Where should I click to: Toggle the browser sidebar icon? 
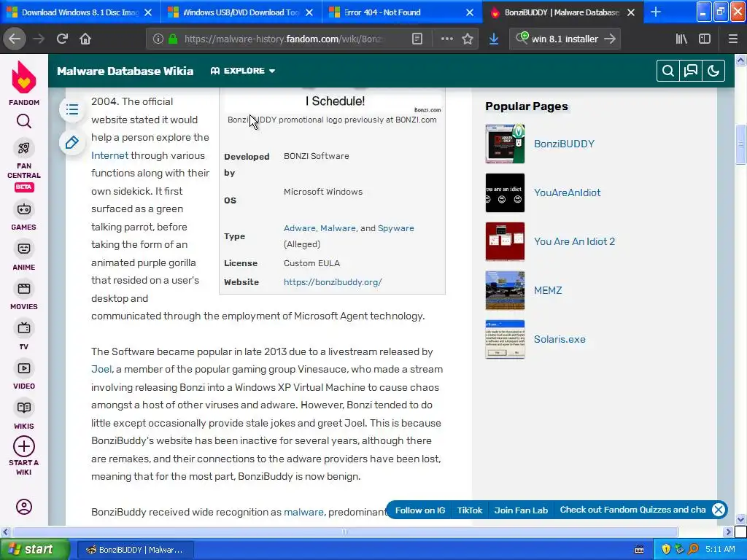click(705, 39)
